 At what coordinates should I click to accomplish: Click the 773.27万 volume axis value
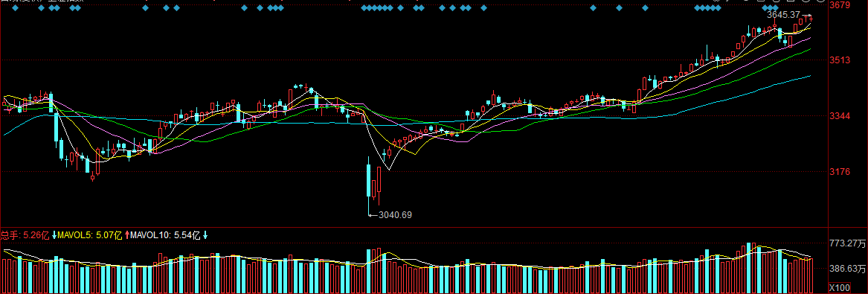point(847,243)
